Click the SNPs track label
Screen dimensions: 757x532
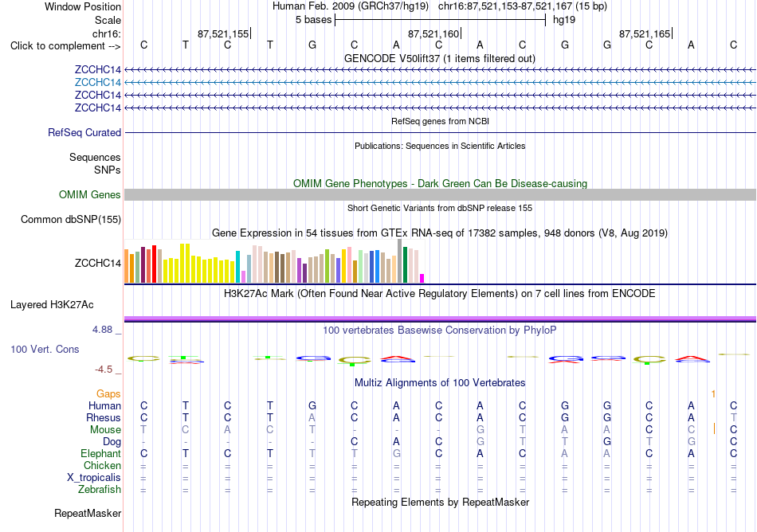tap(108, 170)
